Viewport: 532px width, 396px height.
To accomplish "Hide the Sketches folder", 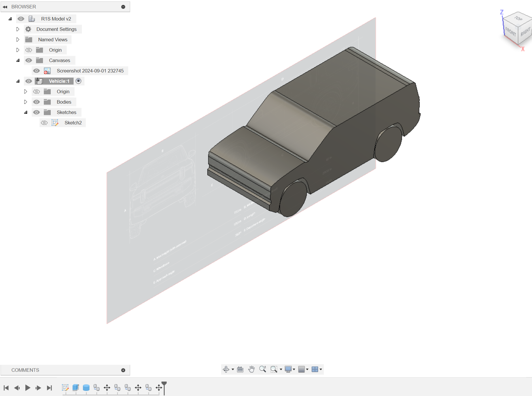I will [x=36, y=112].
